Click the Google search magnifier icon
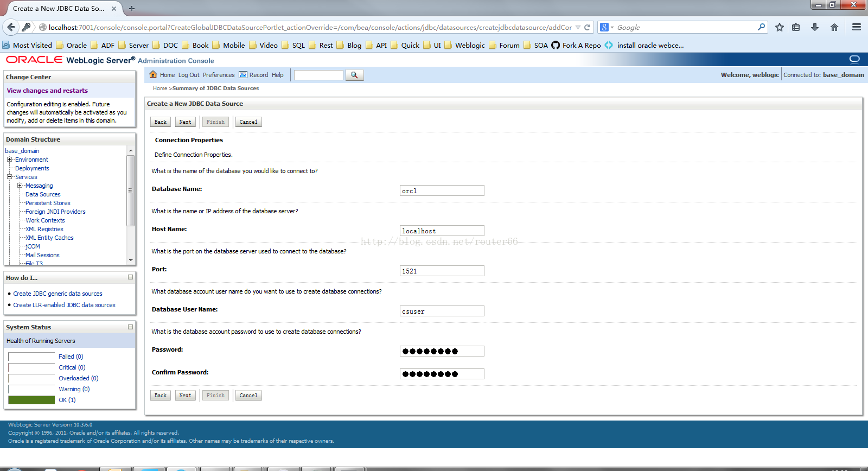Image resolution: width=868 pixels, height=471 pixels. 761,27
